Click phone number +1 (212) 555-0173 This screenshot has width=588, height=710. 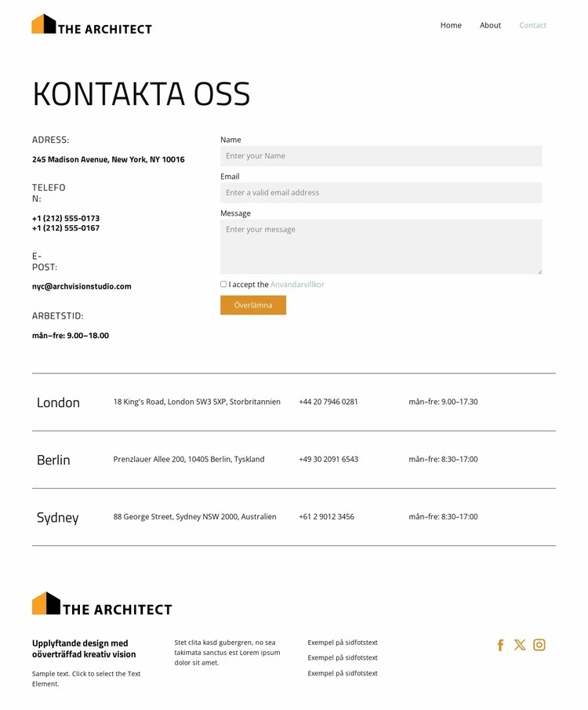[x=66, y=218]
